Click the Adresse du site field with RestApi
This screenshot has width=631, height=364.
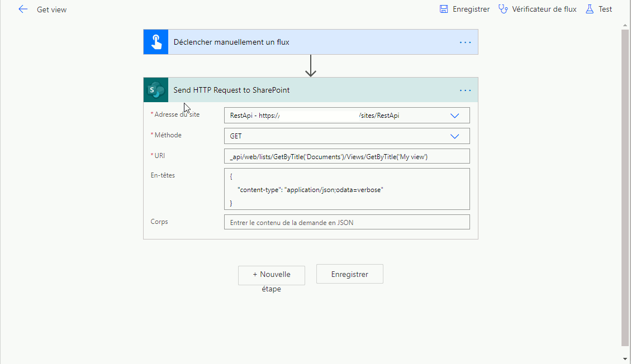(347, 116)
